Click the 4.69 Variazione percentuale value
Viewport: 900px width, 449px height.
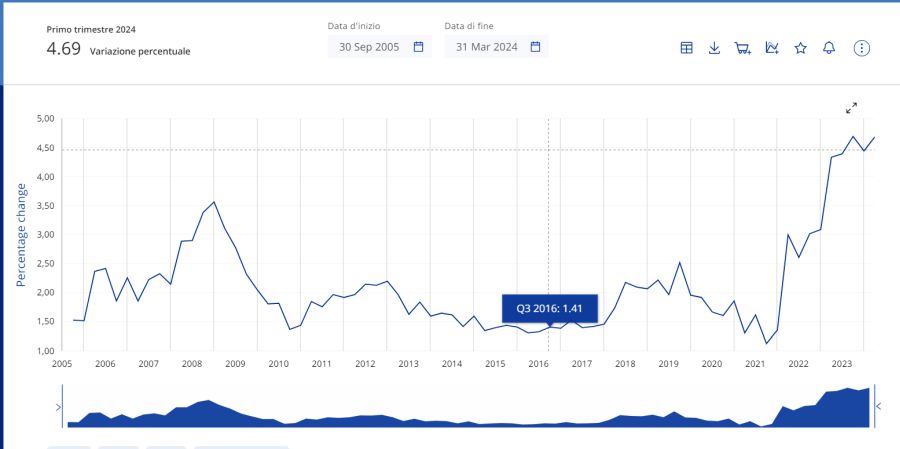[x=64, y=48]
